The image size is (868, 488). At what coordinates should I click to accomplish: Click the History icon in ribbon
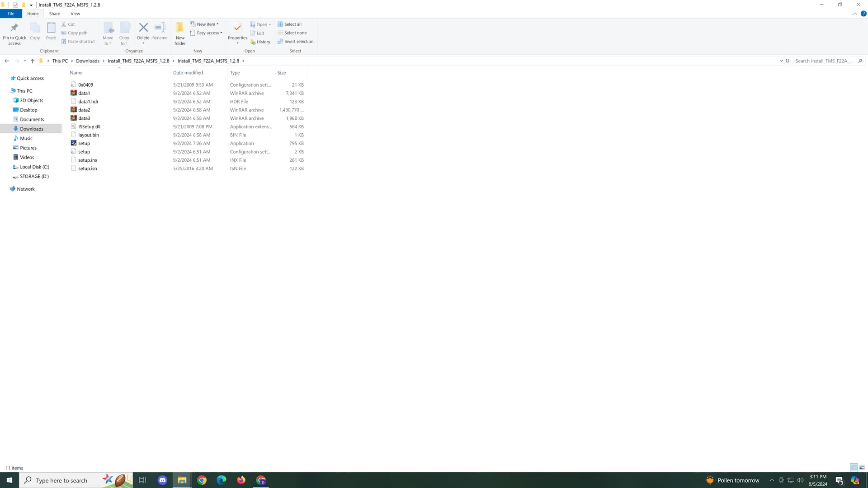260,42
